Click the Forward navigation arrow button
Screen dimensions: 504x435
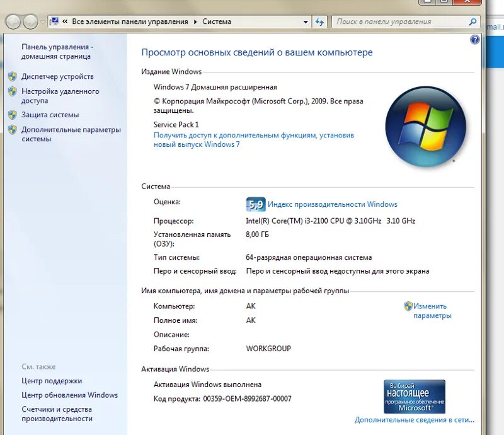30,22
